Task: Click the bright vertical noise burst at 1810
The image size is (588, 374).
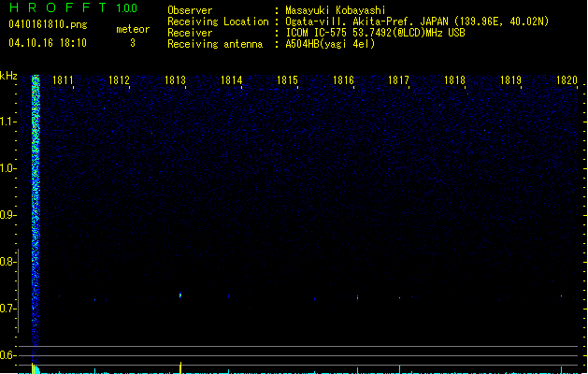Action: (x=36, y=218)
